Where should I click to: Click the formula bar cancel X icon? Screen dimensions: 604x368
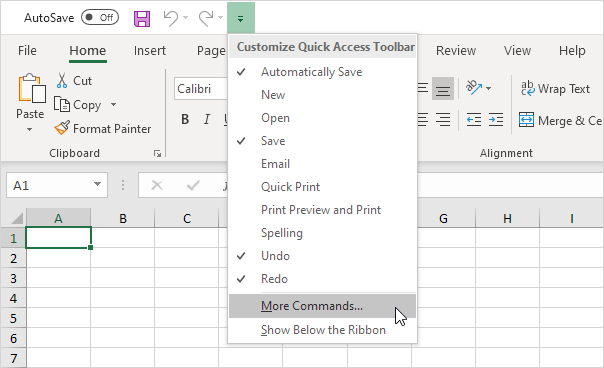pos(157,185)
